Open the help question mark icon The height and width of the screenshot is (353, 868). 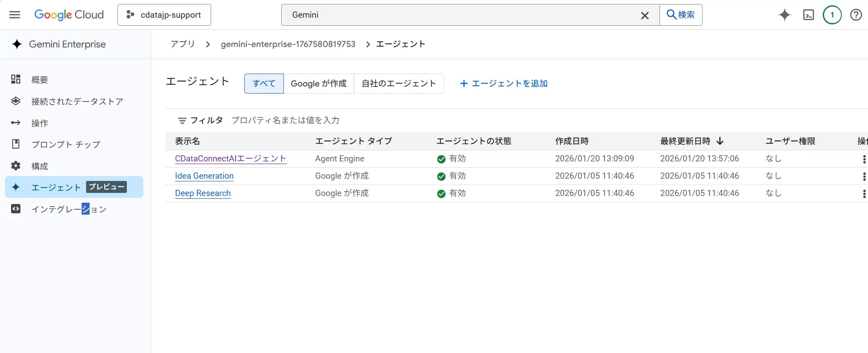pos(856,15)
